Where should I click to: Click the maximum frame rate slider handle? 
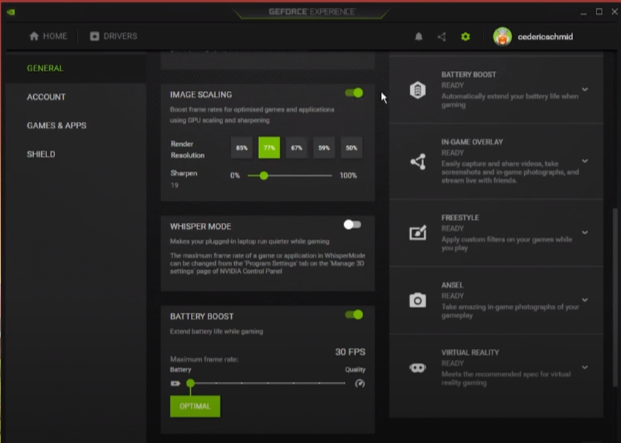click(190, 383)
